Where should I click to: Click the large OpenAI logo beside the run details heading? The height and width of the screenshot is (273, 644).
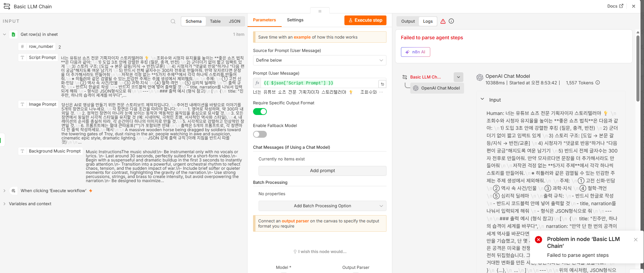[x=480, y=77]
